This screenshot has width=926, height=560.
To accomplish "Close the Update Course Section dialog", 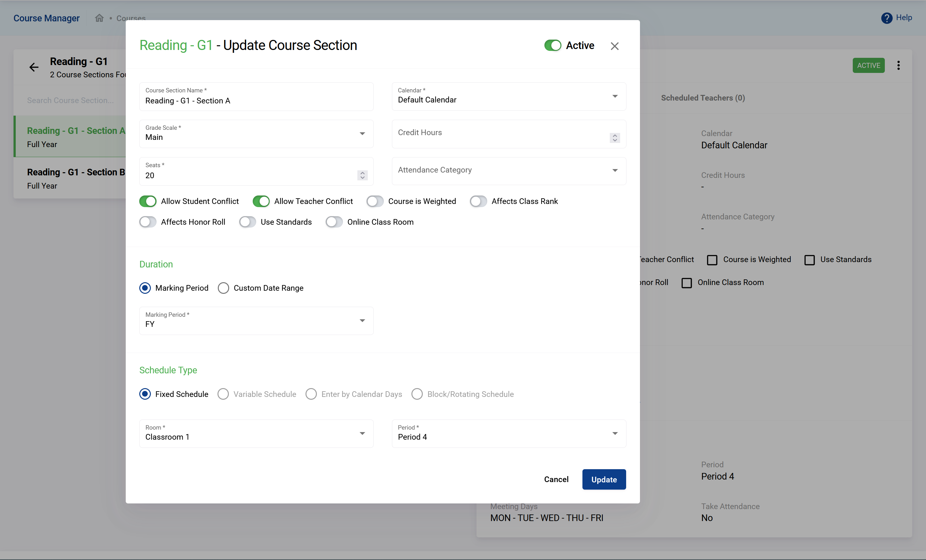I will point(615,46).
